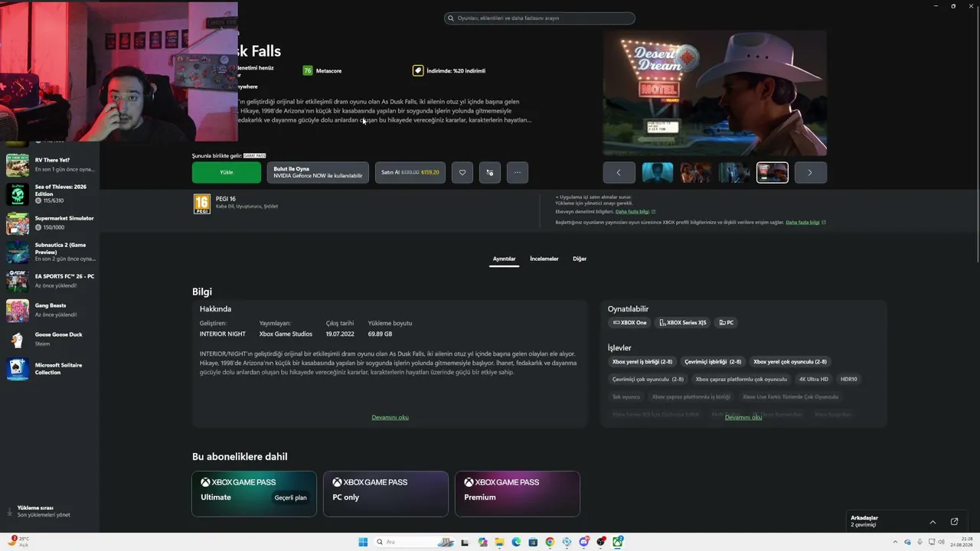Click the XBOX Series X|S platform chip

point(683,323)
